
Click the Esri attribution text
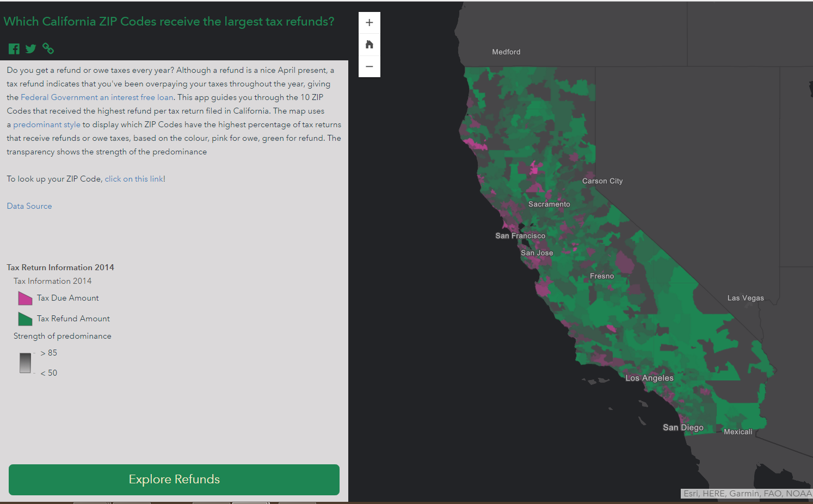tap(747, 494)
